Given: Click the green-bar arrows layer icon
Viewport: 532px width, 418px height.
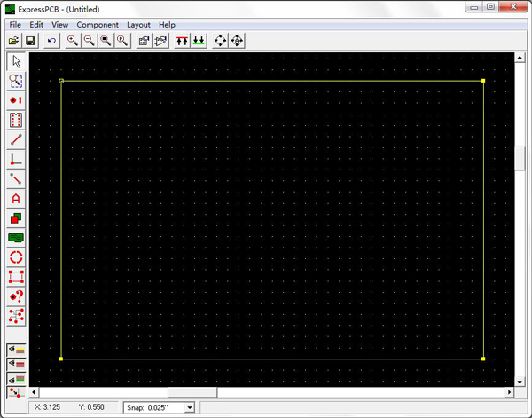Looking at the screenshot, I should pos(199,41).
